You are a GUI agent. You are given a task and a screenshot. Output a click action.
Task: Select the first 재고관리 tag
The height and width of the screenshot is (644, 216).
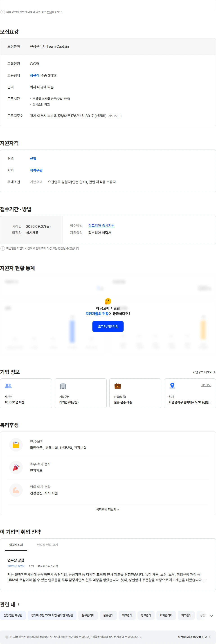(127, 615)
